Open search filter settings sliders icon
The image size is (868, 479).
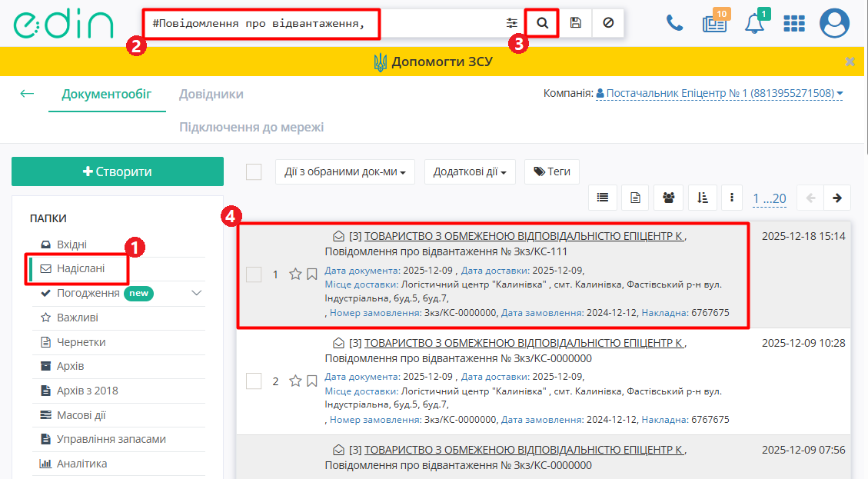point(511,23)
